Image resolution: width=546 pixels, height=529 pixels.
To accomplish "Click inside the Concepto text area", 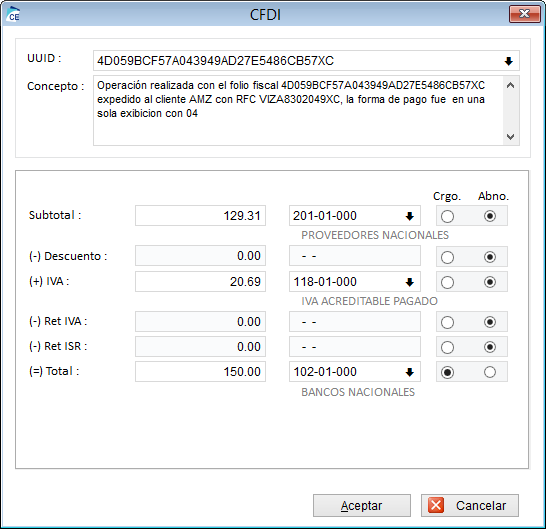I will [x=298, y=110].
